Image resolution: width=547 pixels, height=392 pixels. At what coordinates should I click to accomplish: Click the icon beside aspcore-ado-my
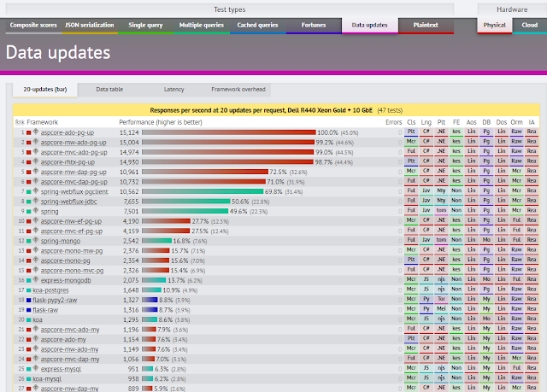point(36,339)
